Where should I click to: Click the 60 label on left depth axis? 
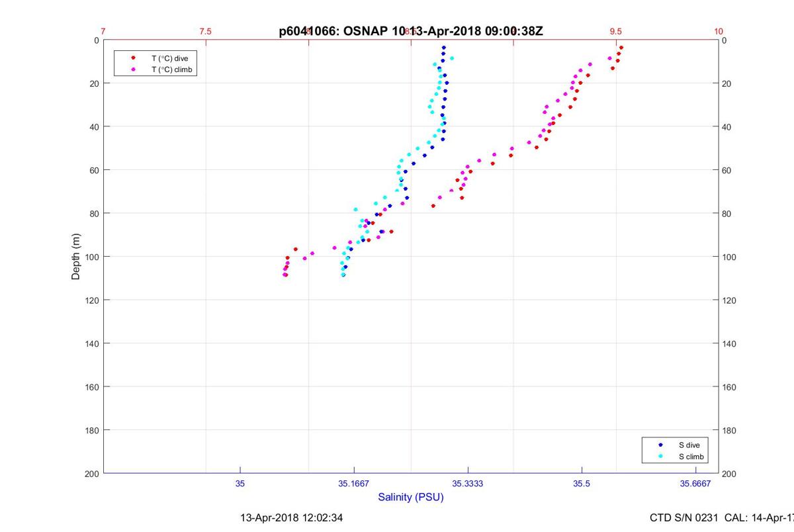click(94, 170)
